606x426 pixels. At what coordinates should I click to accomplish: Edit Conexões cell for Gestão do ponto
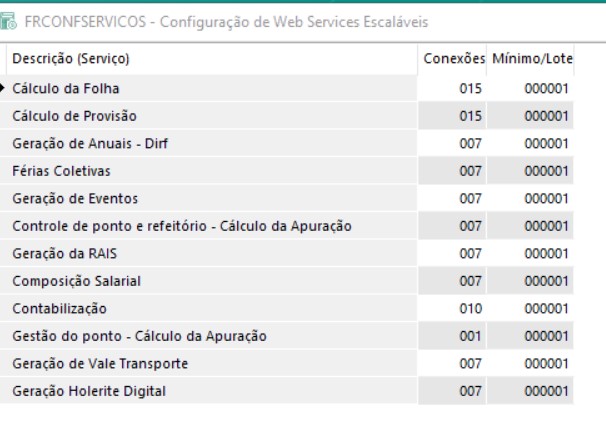(470, 335)
